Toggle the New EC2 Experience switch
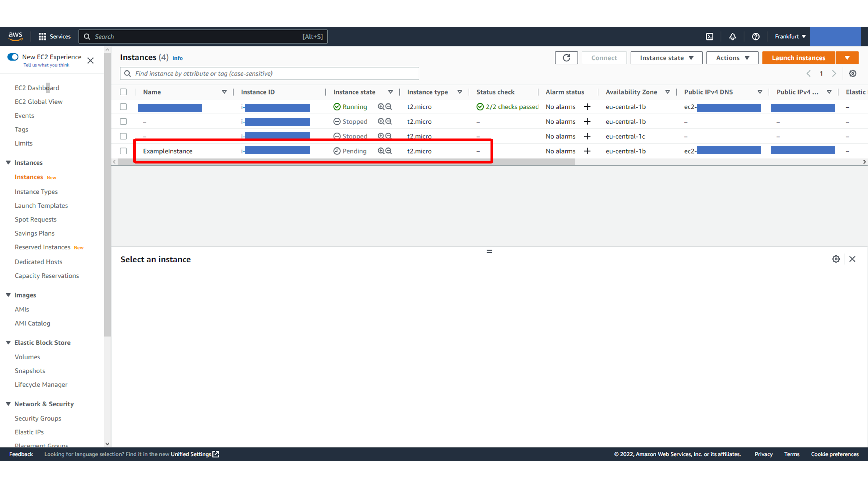Image resolution: width=868 pixels, height=488 pixels. click(13, 57)
